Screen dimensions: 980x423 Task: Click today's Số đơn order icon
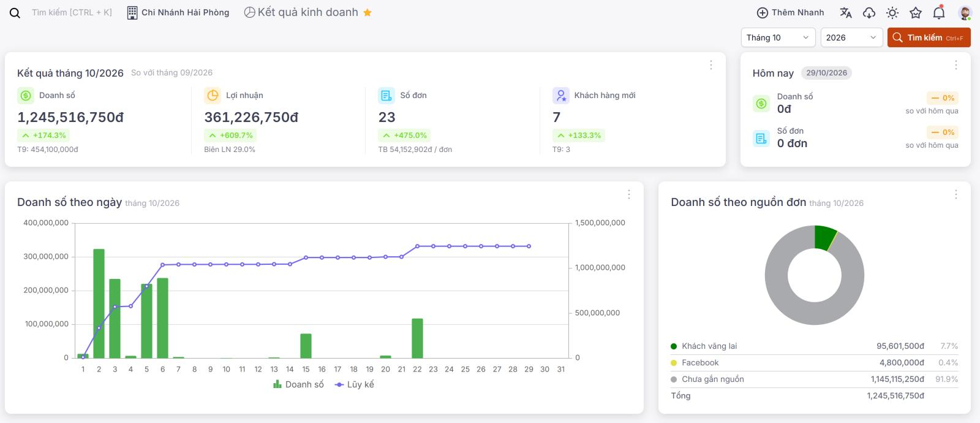[x=761, y=138]
